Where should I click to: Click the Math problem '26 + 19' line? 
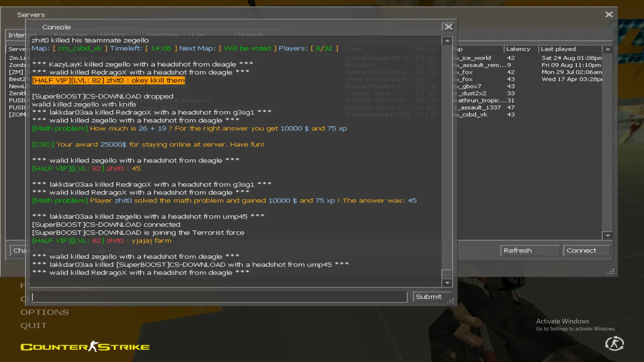click(x=189, y=128)
